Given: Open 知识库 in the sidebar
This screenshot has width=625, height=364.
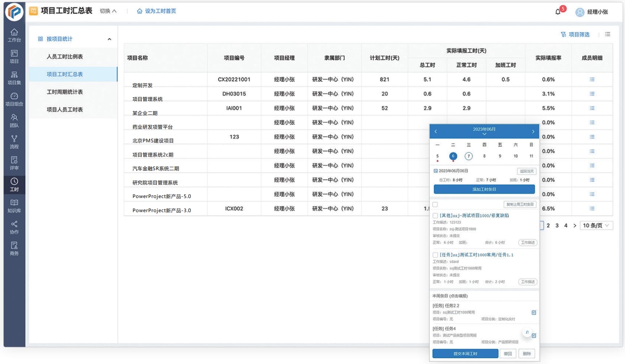Looking at the screenshot, I should pos(14,206).
